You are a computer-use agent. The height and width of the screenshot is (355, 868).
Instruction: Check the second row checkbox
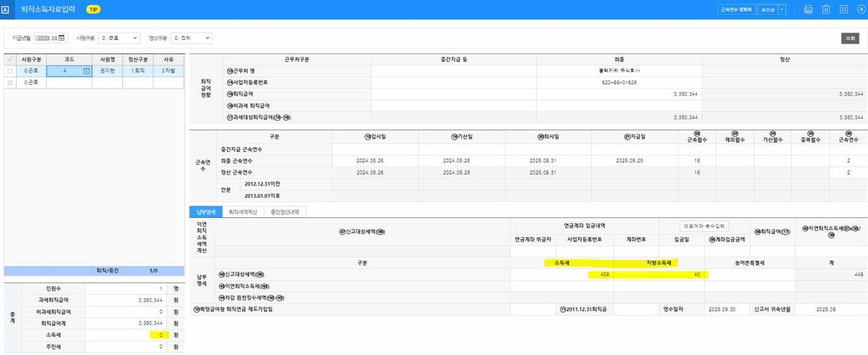point(9,83)
